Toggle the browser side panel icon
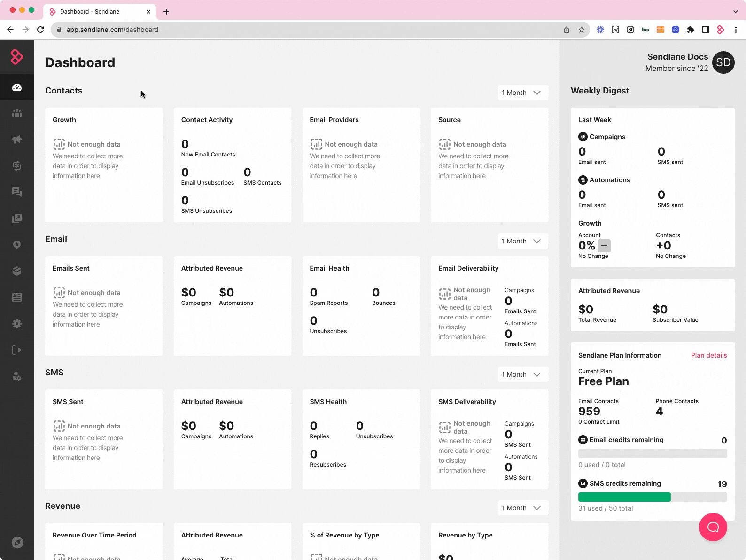 point(706,30)
